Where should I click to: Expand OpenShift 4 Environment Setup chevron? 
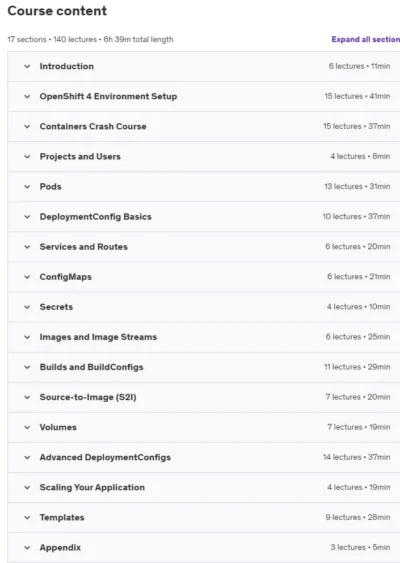click(27, 97)
